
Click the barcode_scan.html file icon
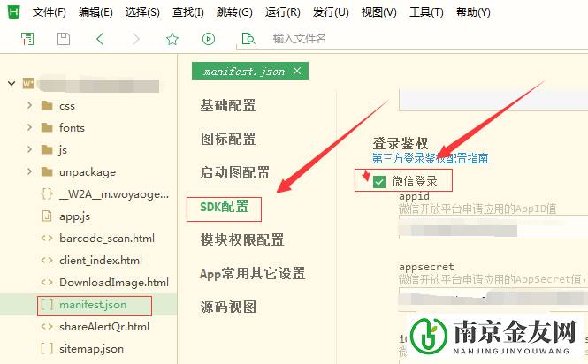tap(47, 238)
